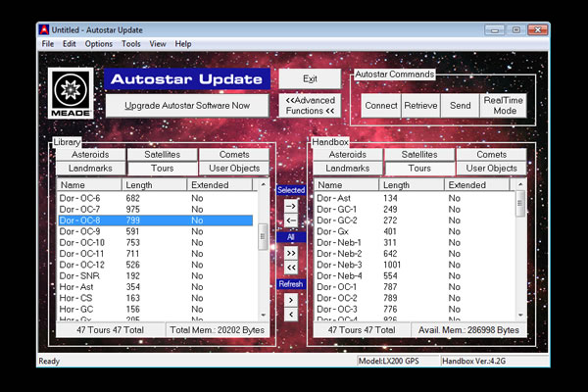This screenshot has width=588, height=392.
Task: Select Library User Objects tab
Action: click(234, 169)
